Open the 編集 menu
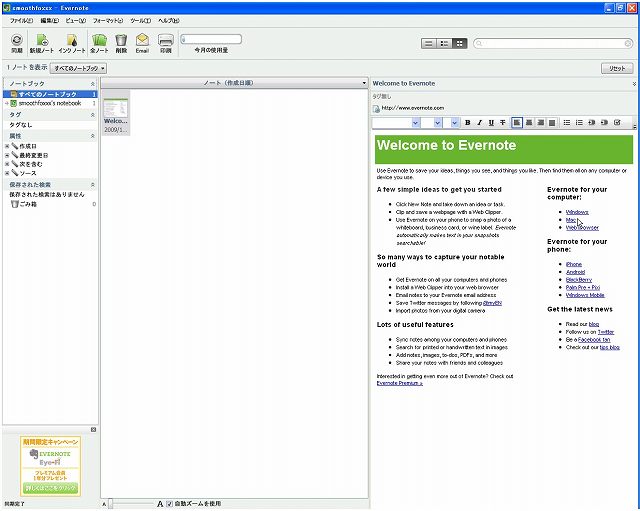This screenshot has width=640, height=511. (x=49, y=20)
